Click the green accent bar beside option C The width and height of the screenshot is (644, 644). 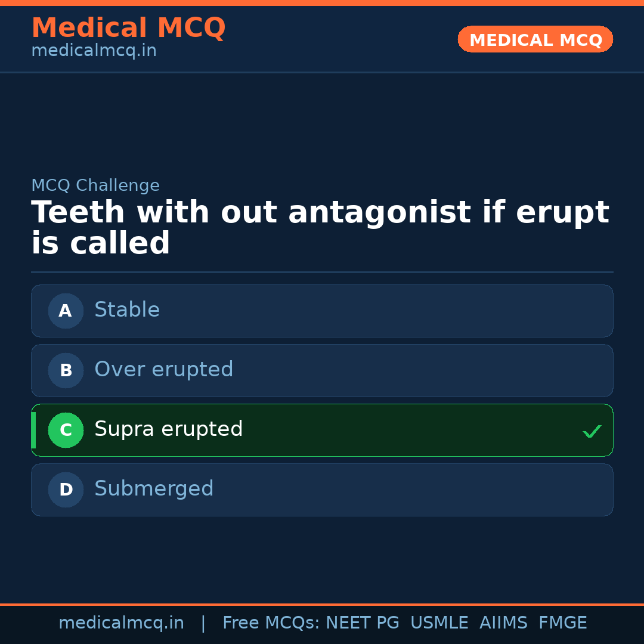[32, 430]
